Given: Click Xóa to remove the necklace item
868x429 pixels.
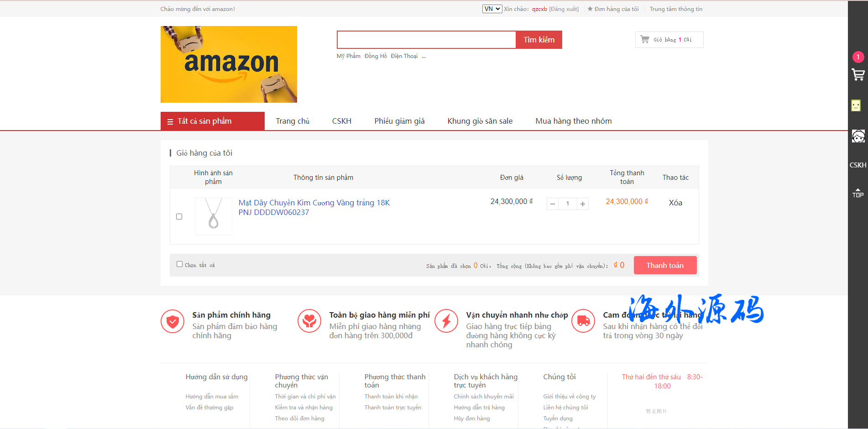Looking at the screenshot, I should (x=675, y=203).
